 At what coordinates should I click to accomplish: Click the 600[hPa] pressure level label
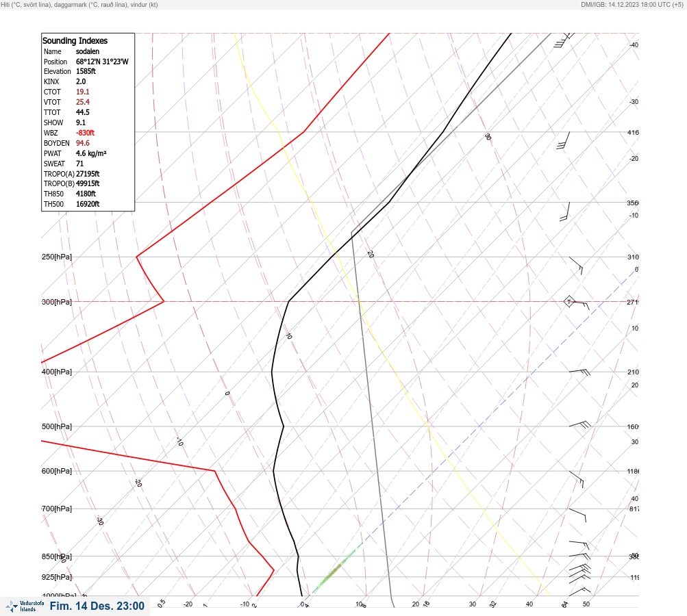click(x=57, y=471)
